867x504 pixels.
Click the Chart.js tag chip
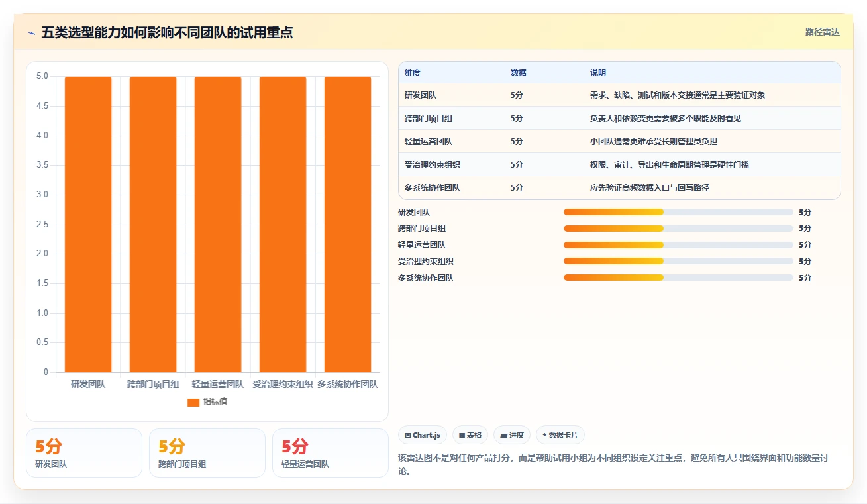click(x=423, y=435)
